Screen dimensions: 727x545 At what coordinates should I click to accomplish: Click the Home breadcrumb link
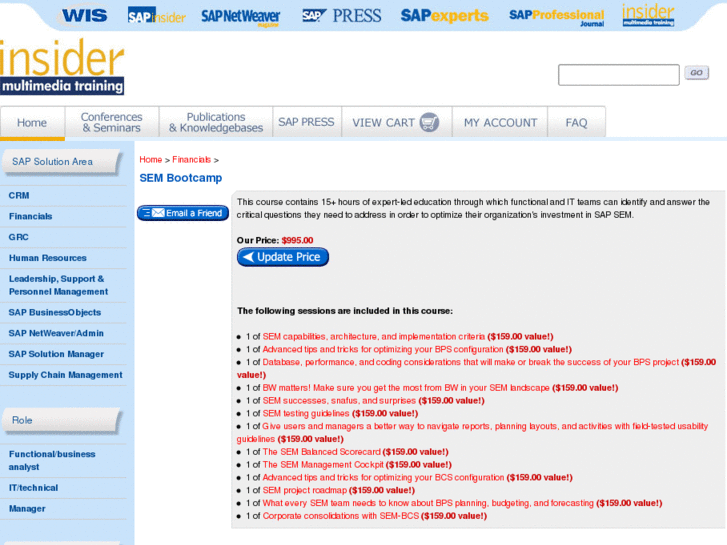tap(151, 160)
